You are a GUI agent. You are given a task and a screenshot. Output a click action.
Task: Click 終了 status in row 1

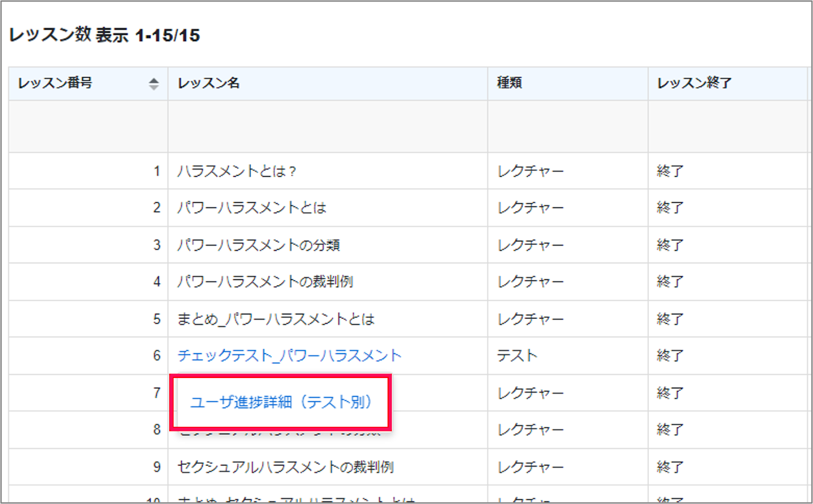click(670, 171)
